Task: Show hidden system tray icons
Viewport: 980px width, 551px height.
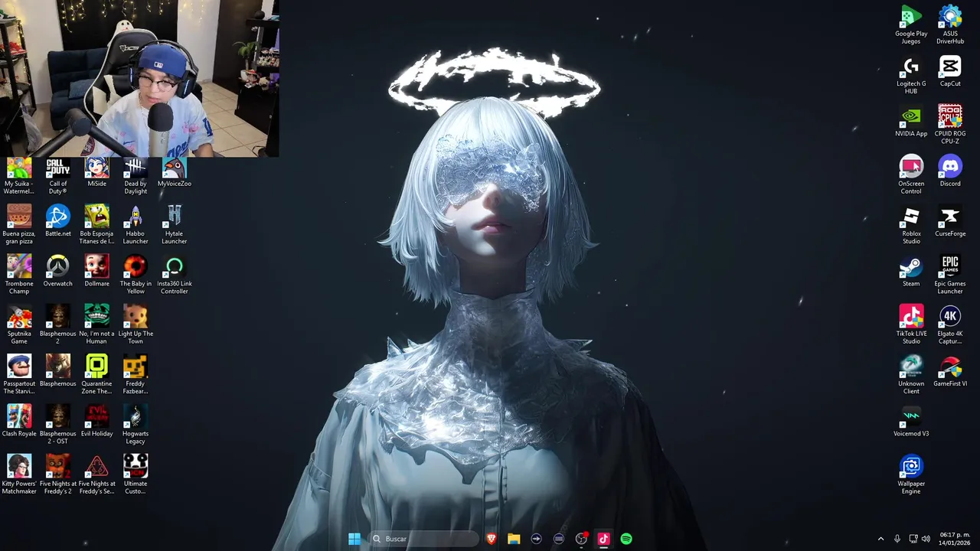Action: click(880, 539)
